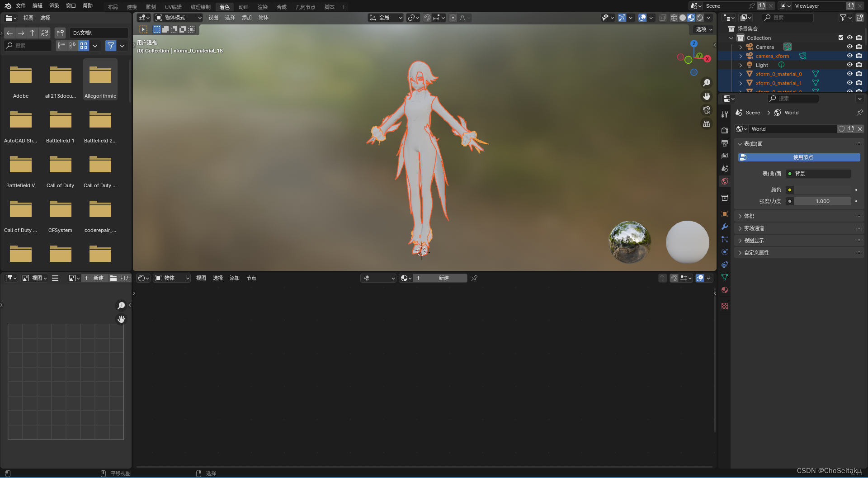Image resolution: width=868 pixels, height=478 pixels.
Task: Select wireframe viewport shading mode
Action: pyautogui.click(x=674, y=18)
